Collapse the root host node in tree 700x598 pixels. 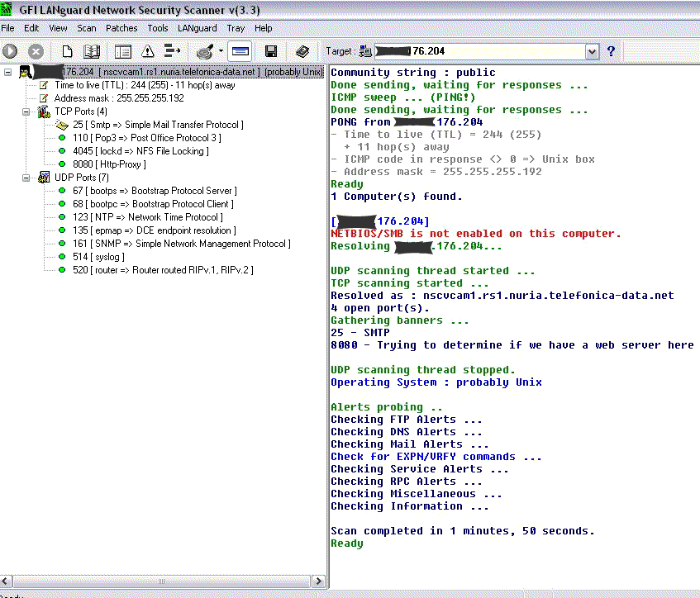pos(7,72)
